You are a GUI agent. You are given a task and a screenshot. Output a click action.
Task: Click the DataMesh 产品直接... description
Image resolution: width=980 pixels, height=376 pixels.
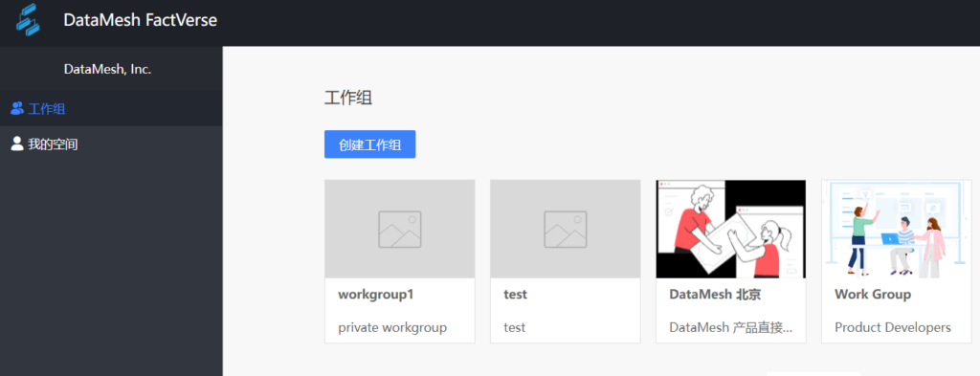pyautogui.click(x=731, y=327)
